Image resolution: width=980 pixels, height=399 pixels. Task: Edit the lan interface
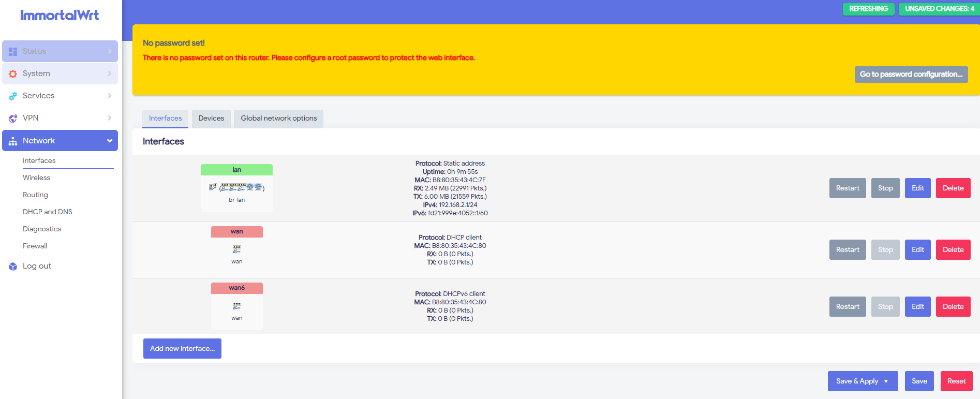click(x=918, y=188)
